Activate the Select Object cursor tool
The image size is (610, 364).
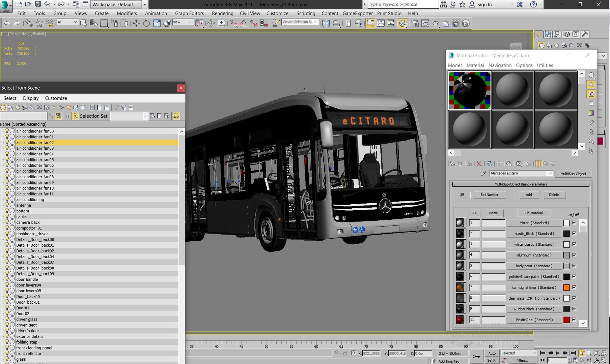point(84,23)
